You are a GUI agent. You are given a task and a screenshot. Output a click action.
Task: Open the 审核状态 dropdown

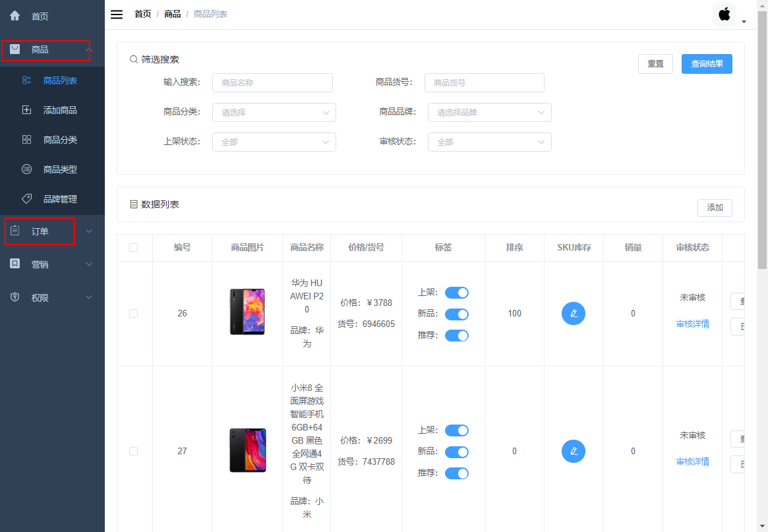pos(489,142)
